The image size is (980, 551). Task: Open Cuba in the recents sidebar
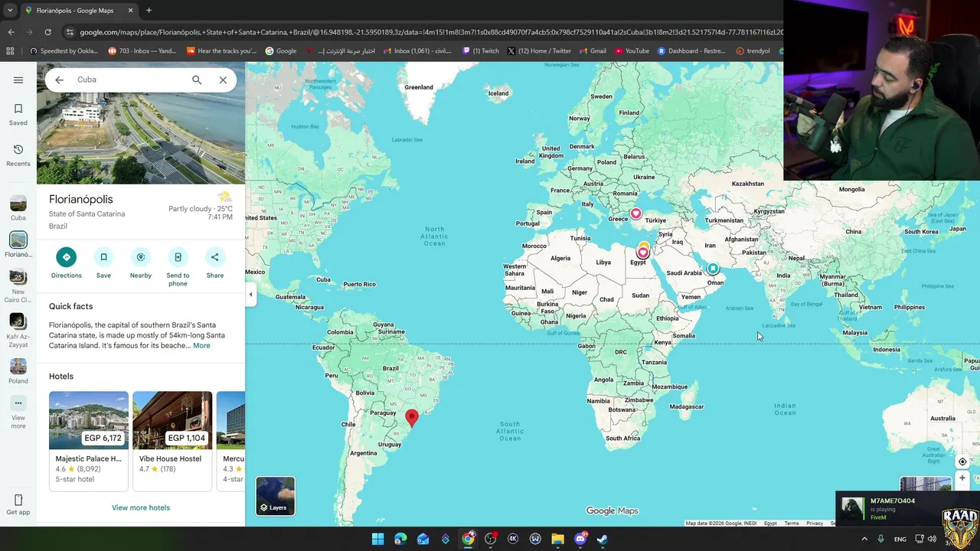[x=18, y=207]
